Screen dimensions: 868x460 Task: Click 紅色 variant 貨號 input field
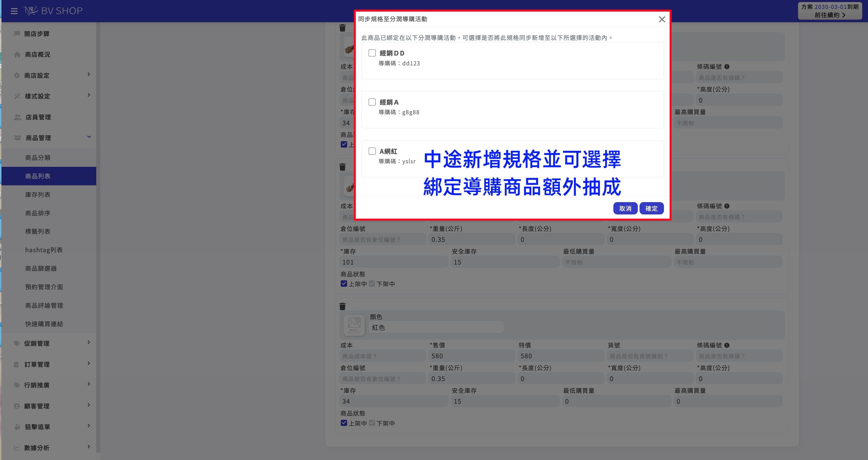pyautogui.click(x=650, y=356)
